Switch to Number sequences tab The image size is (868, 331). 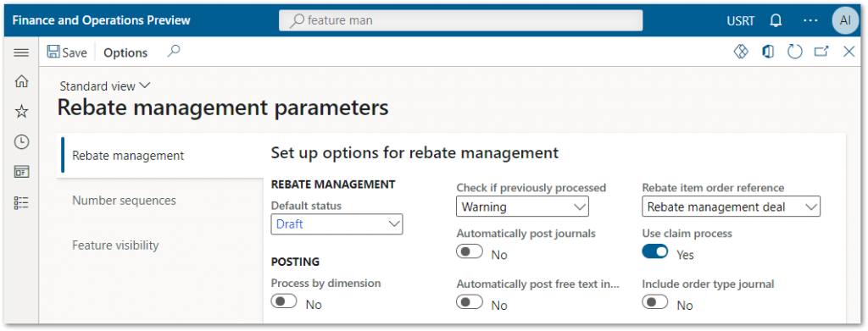tap(124, 201)
